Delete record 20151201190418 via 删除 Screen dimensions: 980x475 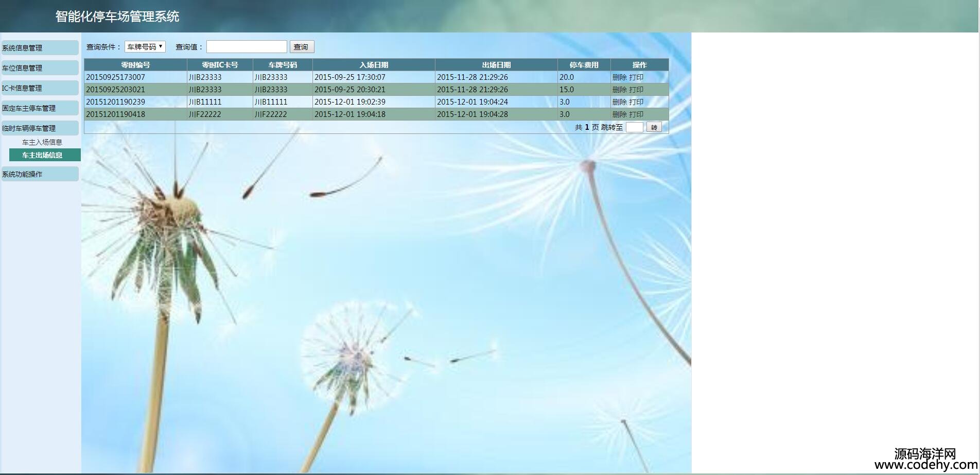click(619, 114)
